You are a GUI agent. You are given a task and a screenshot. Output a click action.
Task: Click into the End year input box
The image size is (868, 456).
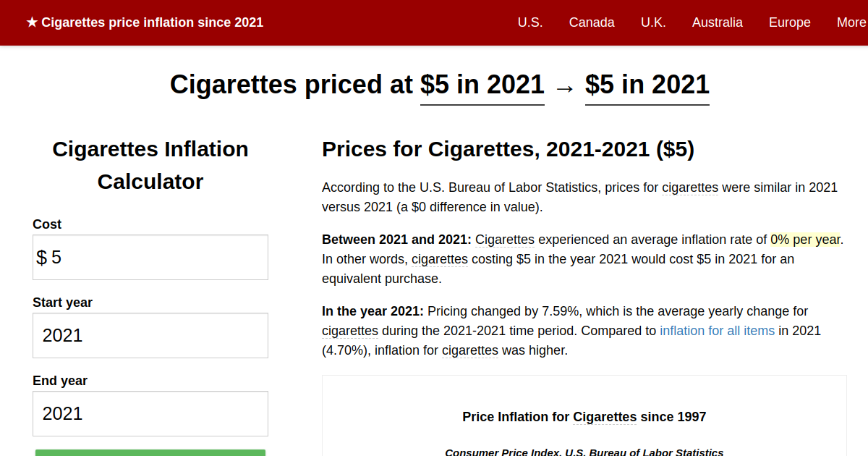pyautogui.click(x=150, y=413)
